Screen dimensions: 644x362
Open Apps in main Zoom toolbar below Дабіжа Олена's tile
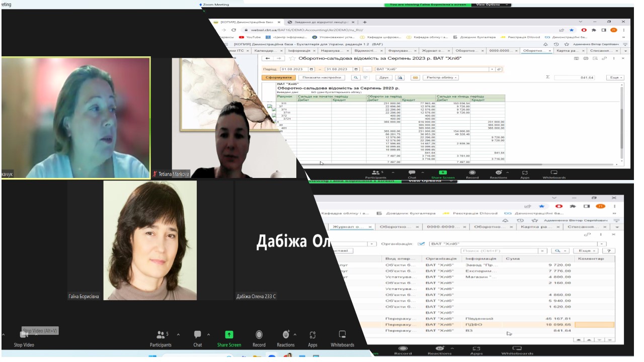[x=312, y=339]
